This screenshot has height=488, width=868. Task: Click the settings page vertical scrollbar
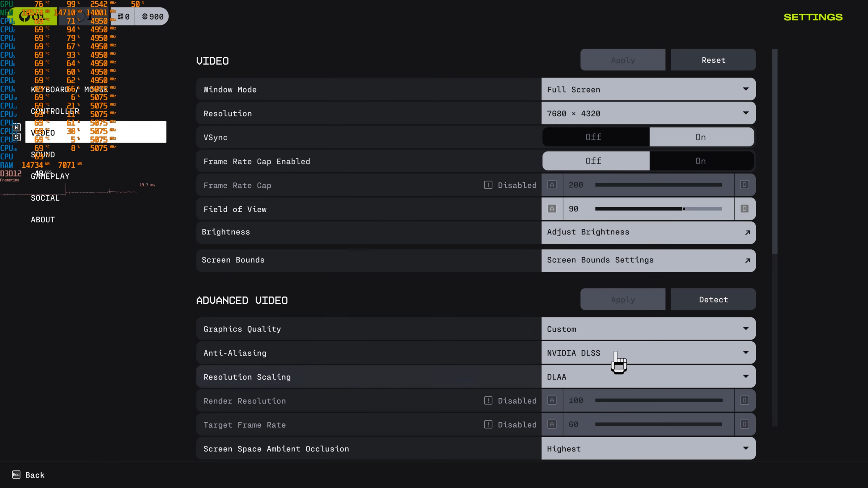[775, 152]
